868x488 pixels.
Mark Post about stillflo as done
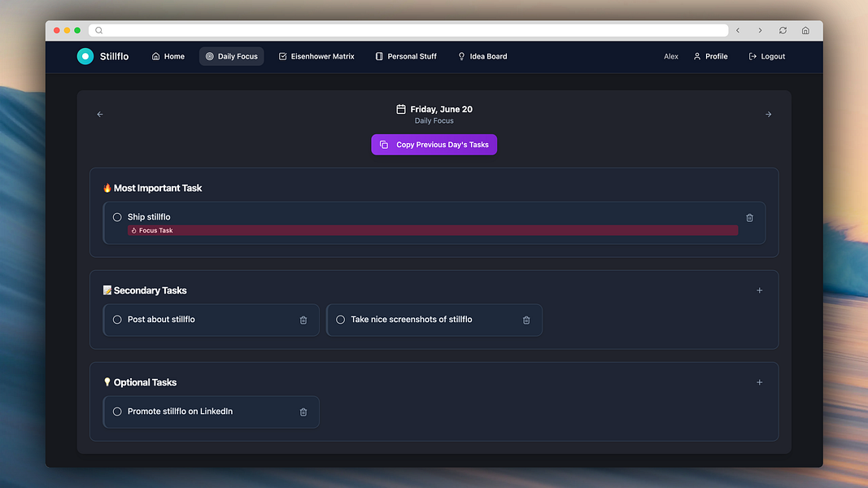tap(117, 320)
